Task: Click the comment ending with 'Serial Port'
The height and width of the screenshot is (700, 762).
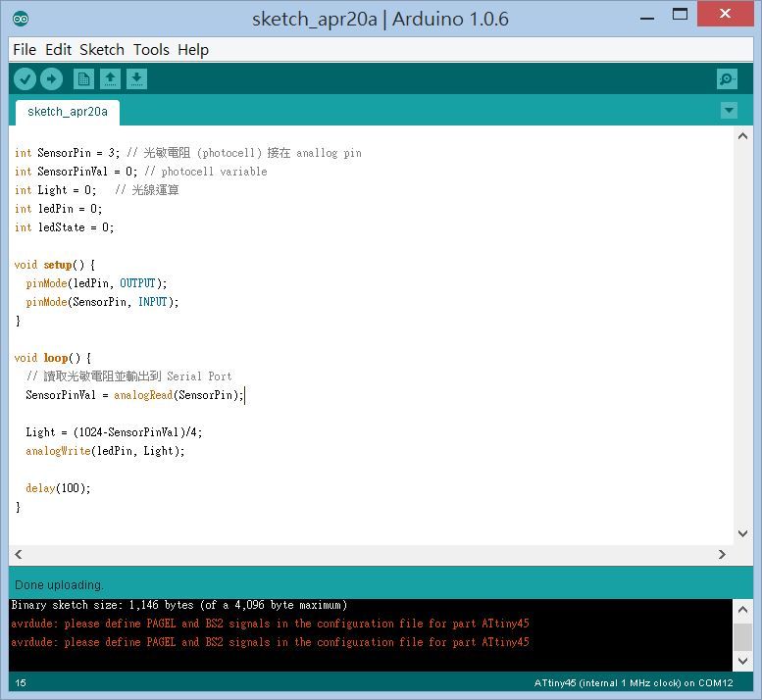Action: (x=128, y=376)
